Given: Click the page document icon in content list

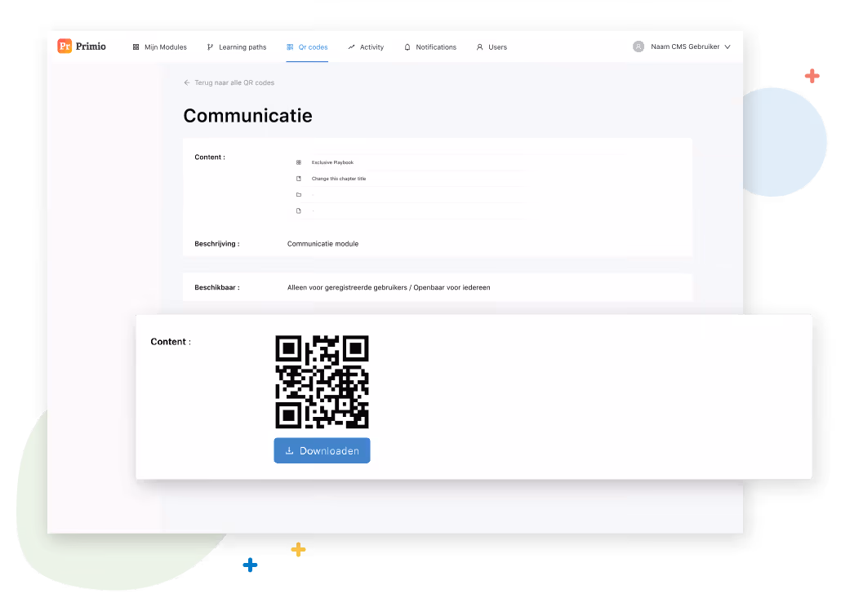Looking at the screenshot, I should click(299, 211).
